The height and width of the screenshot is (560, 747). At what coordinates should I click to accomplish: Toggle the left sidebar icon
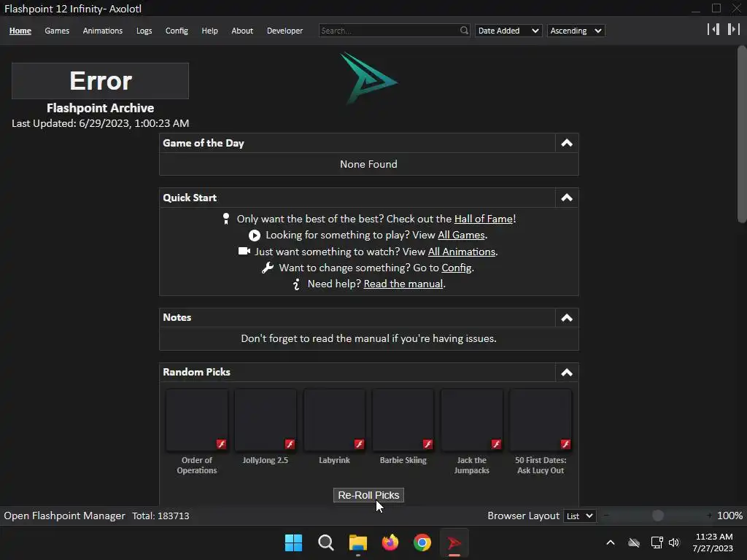click(713, 29)
